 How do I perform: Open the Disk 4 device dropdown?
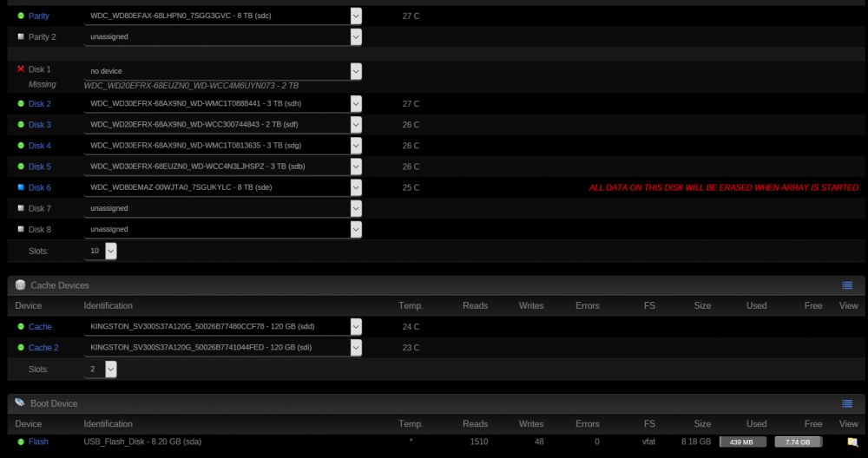[222, 146]
